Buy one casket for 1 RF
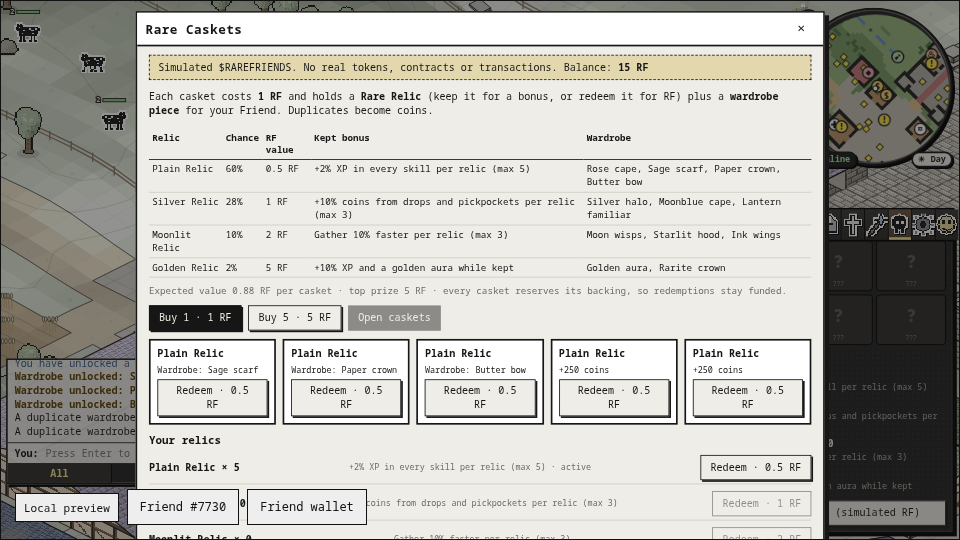 pyautogui.click(x=195, y=318)
